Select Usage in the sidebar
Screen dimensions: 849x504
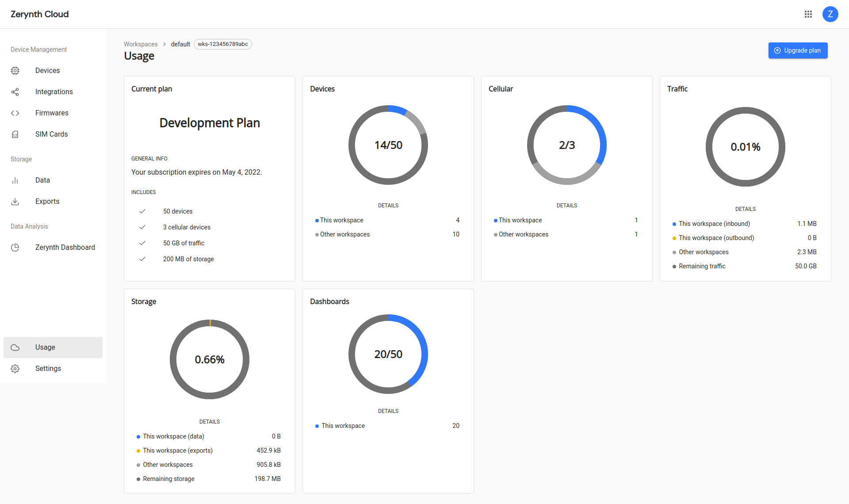coord(53,347)
